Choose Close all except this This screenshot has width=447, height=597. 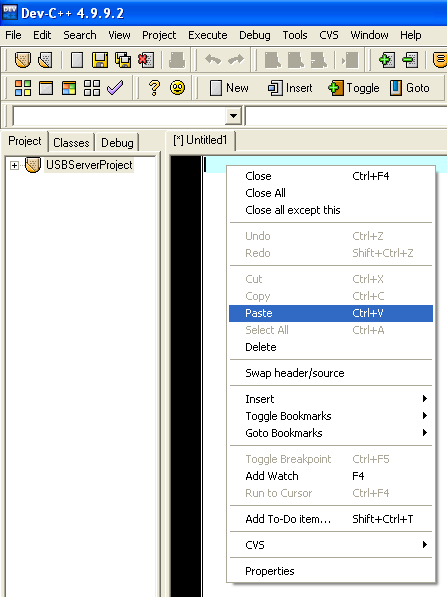[x=331, y=210]
